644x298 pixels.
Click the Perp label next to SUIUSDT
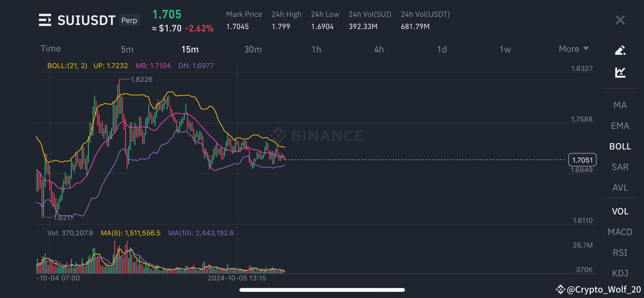tap(129, 20)
